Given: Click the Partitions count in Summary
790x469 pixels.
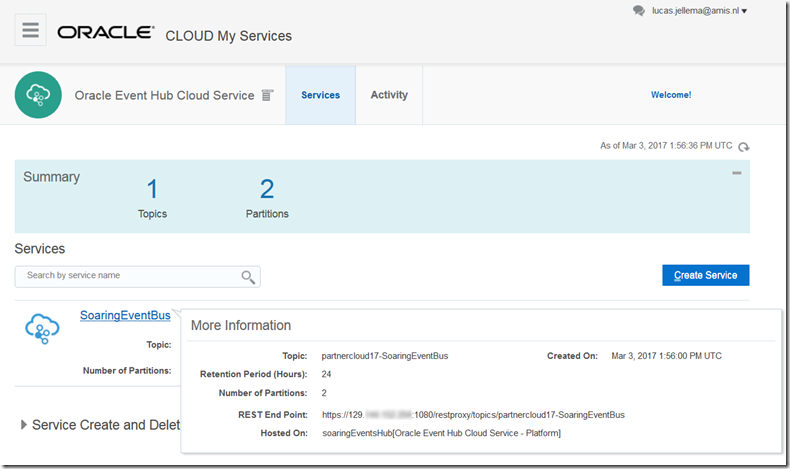Looking at the screenshot, I should [x=267, y=189].
